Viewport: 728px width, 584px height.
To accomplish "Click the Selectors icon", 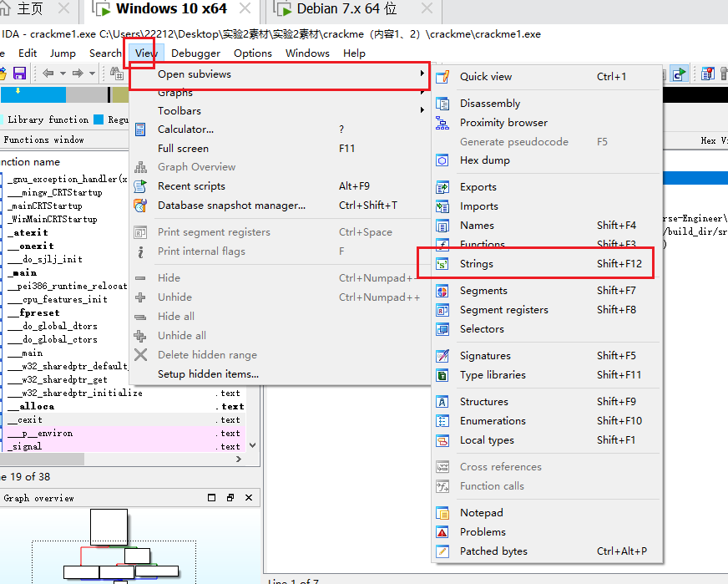I will pyautogui.click(x=442, y=329).
